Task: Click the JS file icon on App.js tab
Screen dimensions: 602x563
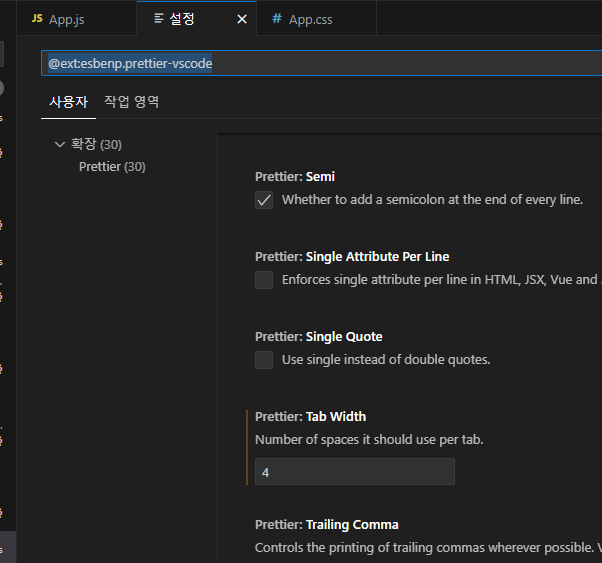Action: point(37,18)
